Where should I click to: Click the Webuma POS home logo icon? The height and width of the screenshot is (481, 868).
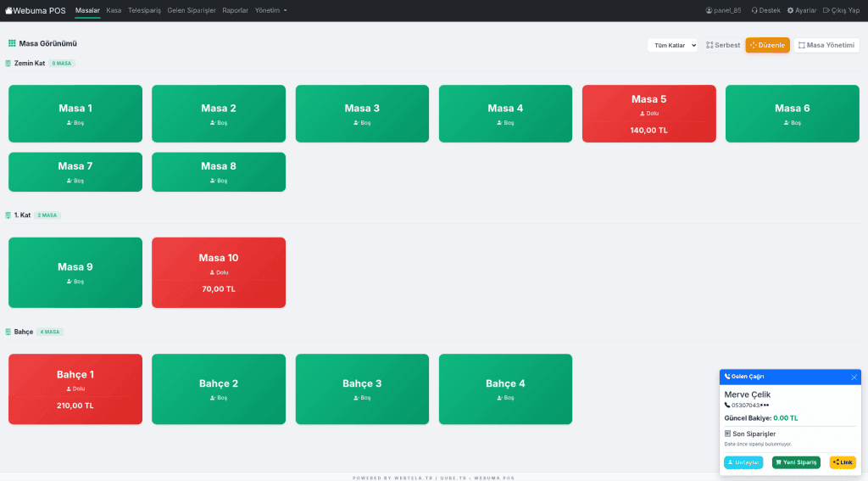[8, 10]
